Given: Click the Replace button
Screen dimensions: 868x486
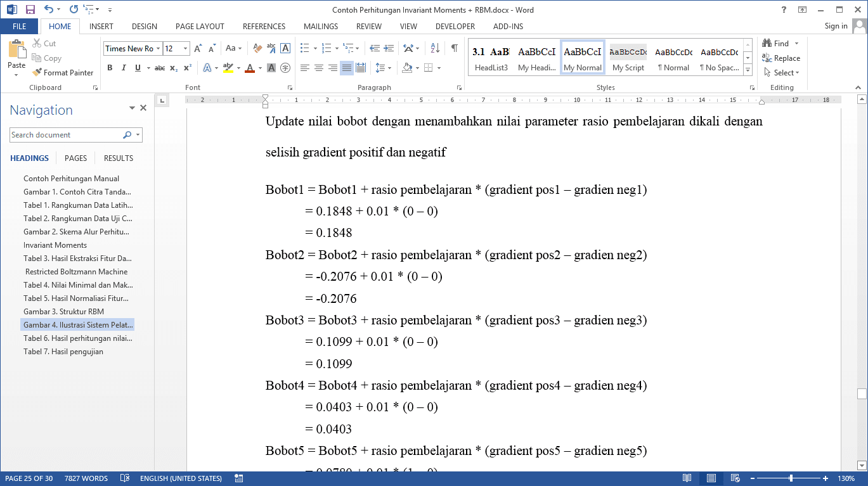Looking at the screenshot, I should [782, 58].
